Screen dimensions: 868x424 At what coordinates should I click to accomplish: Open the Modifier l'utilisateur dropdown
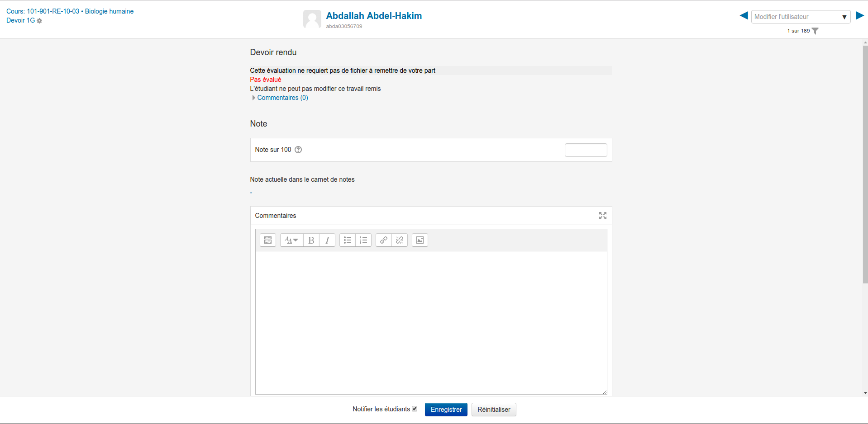pyautogui.click(x=800, y=17)
